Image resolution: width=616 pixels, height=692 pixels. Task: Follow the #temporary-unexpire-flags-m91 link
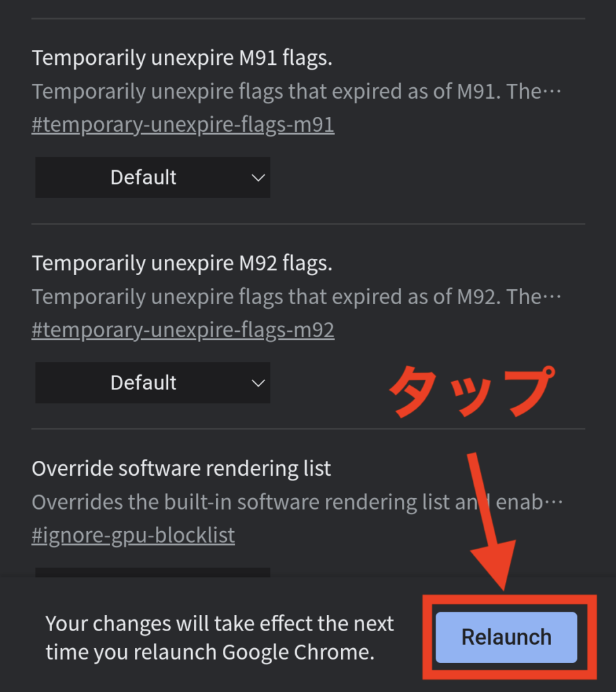[x=183, y=124]
